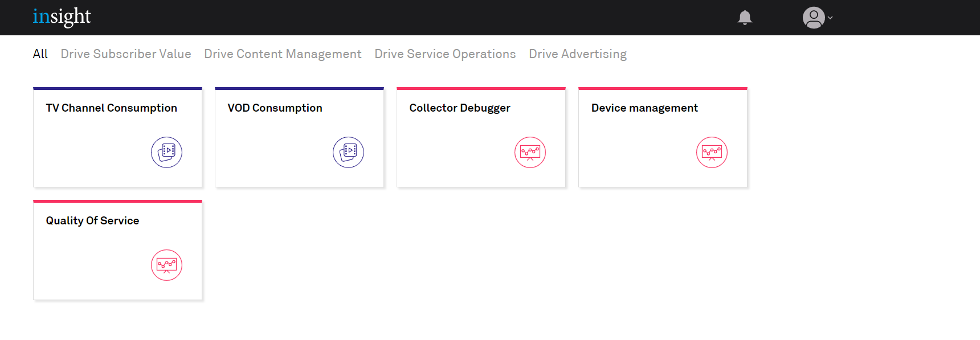This screenshot has height=340, width=980.
Task: Switch to Drive Content Management tab
Action: pos(283,54)
